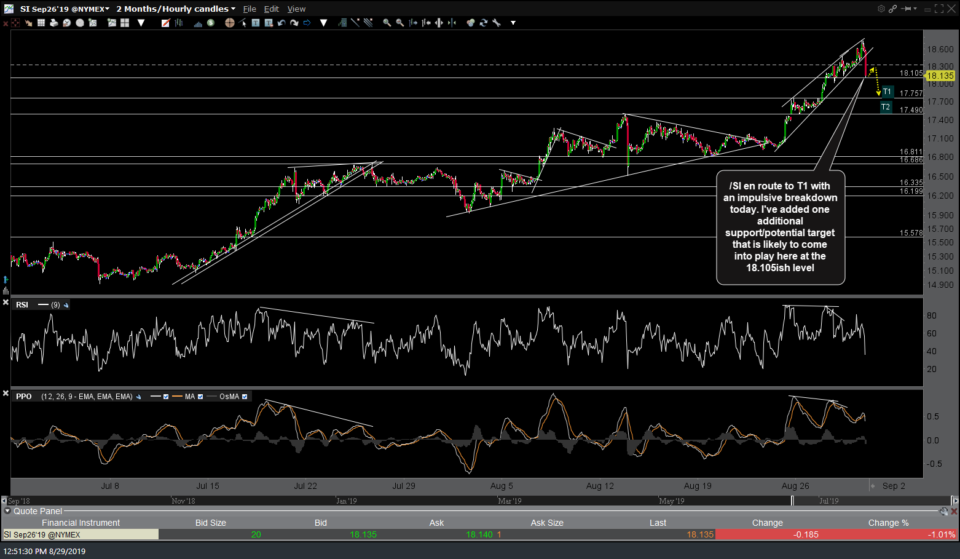The width and height of the screenshot is (960, 559).
Task: Collapse the Quote Panel expander
Action: 7,511
